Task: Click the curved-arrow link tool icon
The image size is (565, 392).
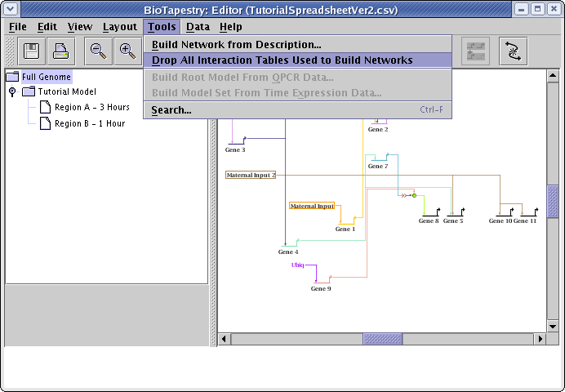Action: (x=514, y=51)
